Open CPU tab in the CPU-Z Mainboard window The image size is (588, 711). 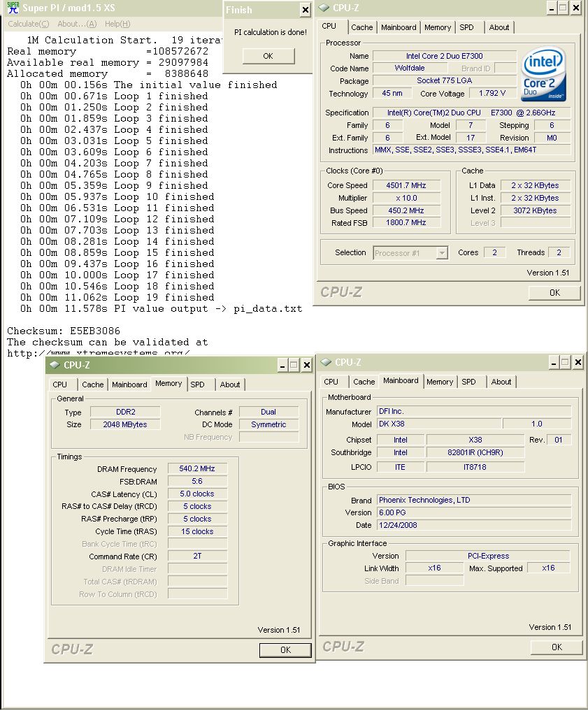tap(331, 382)
